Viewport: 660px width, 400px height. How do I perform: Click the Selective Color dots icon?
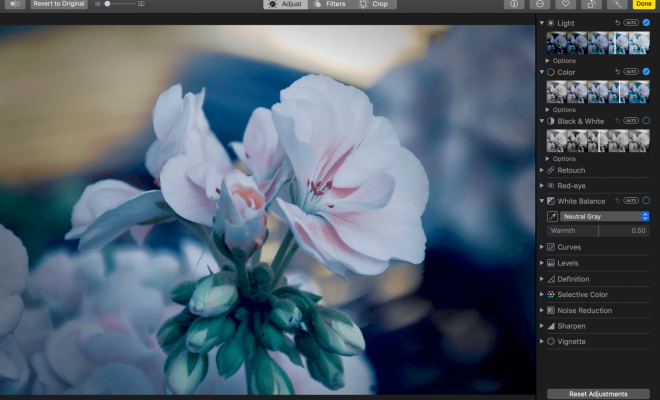551,295
